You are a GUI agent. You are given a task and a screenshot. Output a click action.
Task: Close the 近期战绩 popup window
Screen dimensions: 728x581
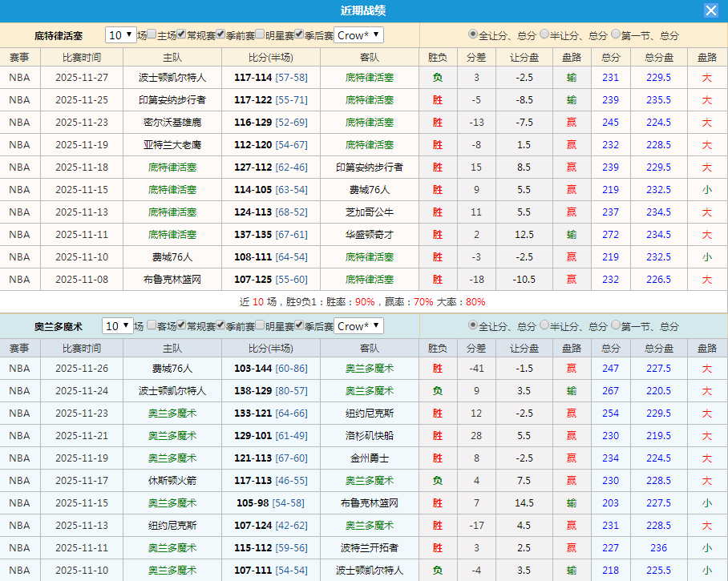(x=713, y=10)
